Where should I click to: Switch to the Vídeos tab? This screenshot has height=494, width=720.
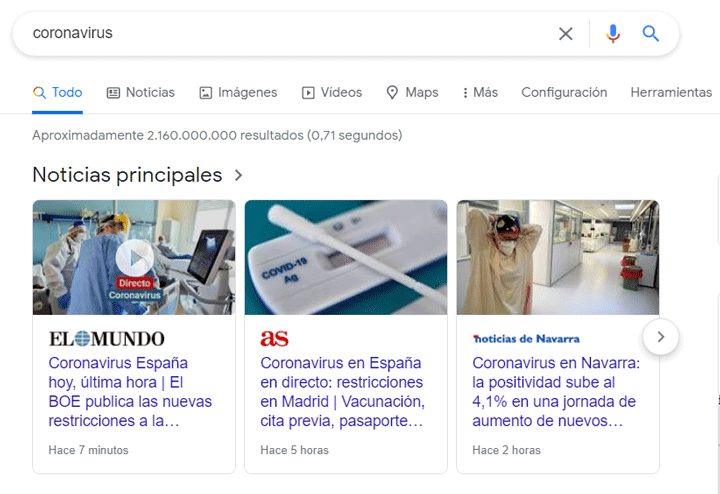coord(332,92)
